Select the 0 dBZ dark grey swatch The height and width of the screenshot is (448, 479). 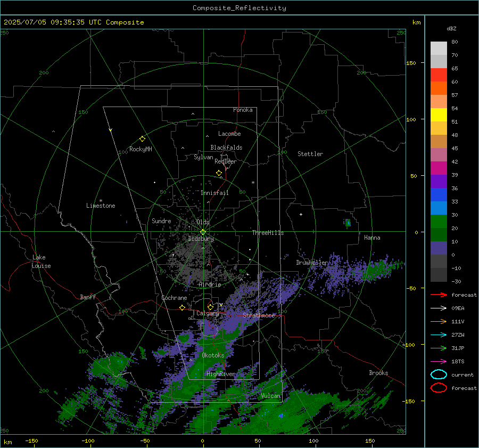pos(439,261)
